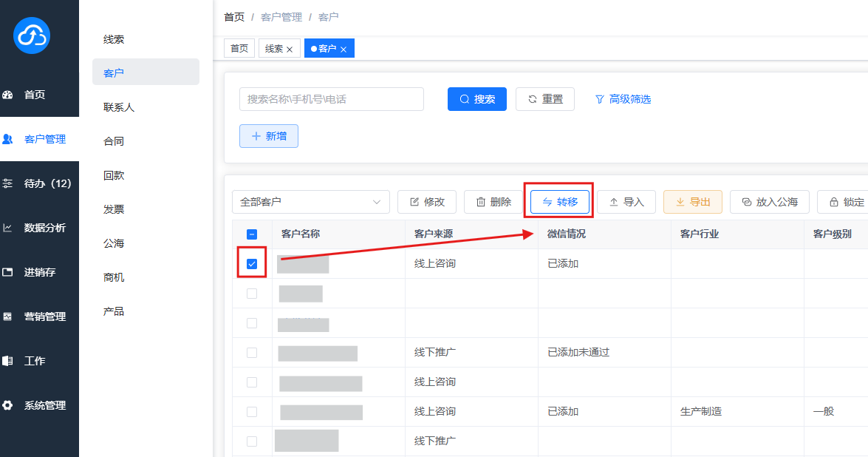868x457 pixels.
Task: Click the user icon beside 客户管理
Action: point(7,139)
